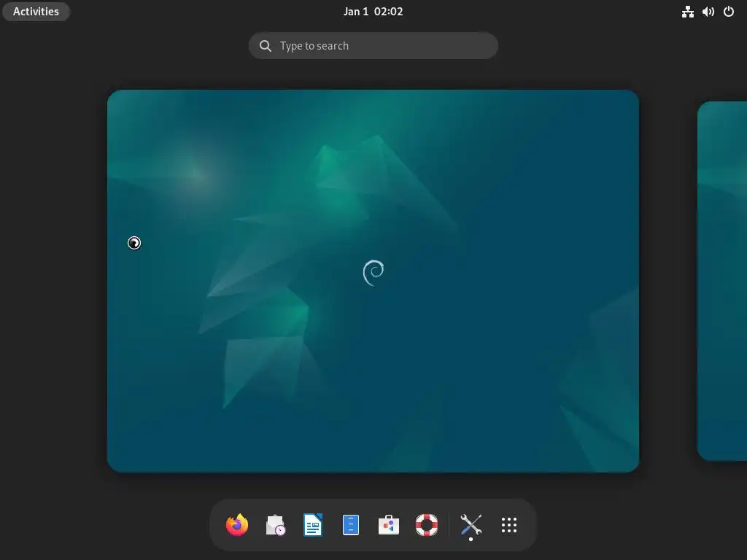Show Applications grid

[x=508, y=525]
